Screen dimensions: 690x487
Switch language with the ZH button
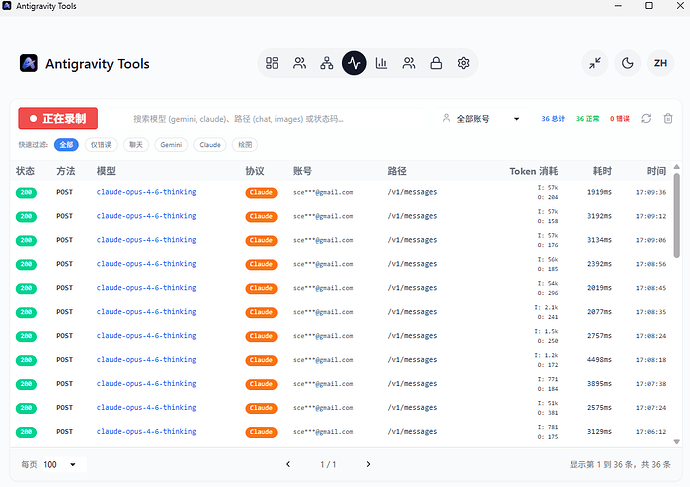click(660, 63)
